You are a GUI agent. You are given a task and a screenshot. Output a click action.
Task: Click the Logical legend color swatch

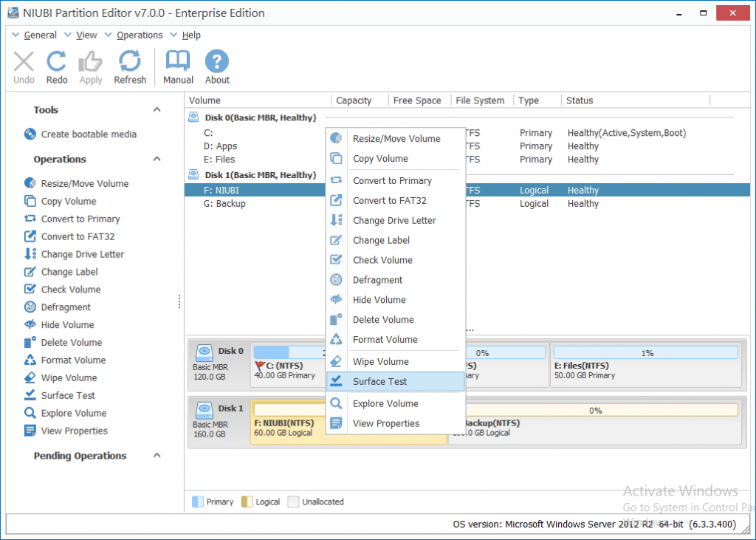tap(247, 502)
